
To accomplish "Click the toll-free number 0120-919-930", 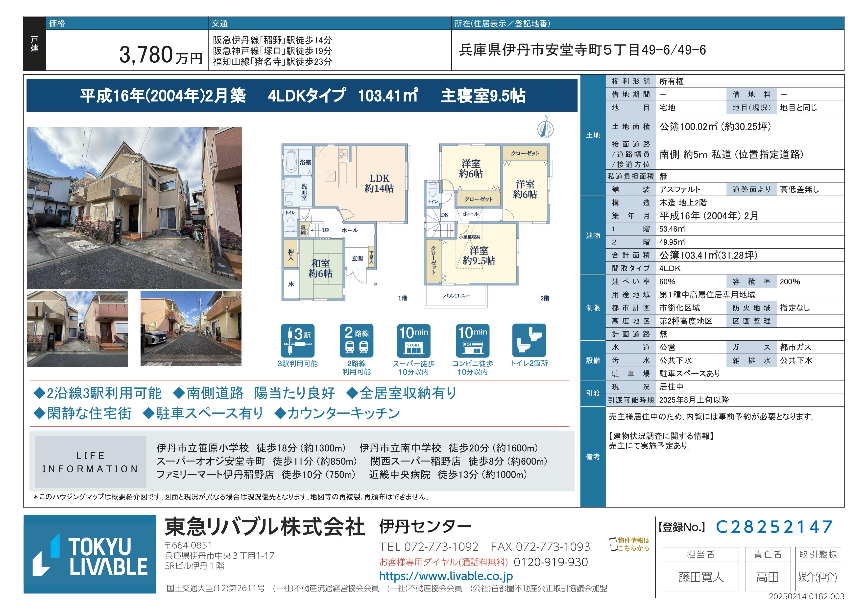I will (x=551, y=562).
